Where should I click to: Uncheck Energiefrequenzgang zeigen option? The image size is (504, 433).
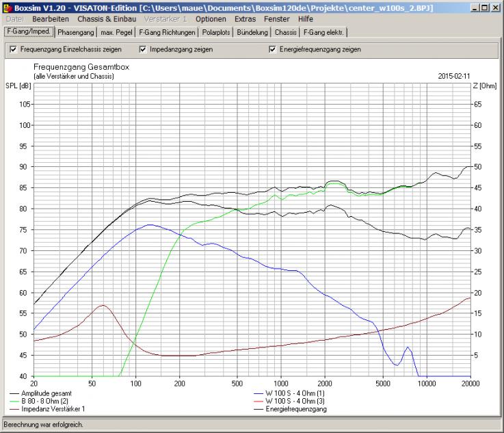click(273, 49)
